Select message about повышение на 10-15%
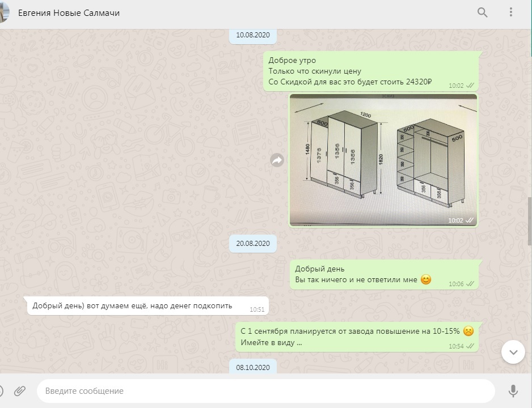The height and width of the screenshot is (408, 532). [x=357, y=337]
